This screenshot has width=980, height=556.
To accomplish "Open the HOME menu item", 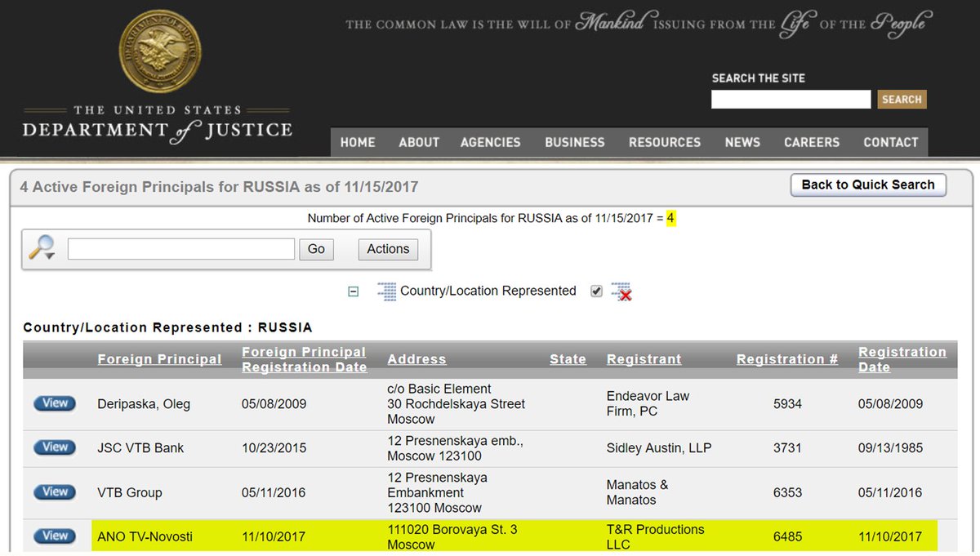I will tap(358, 142).
